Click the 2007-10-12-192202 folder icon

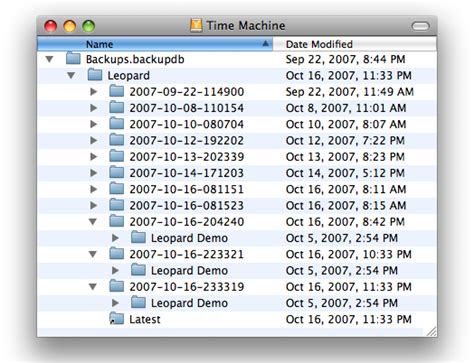point(117,140)
